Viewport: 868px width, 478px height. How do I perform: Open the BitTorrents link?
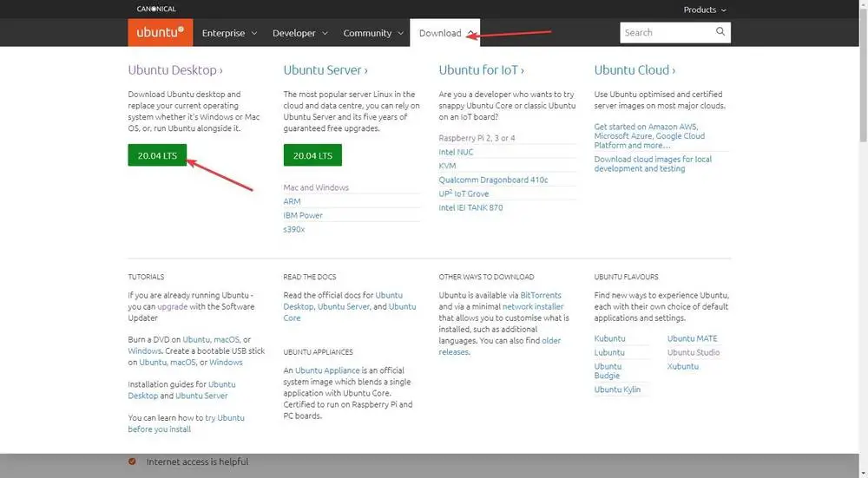540,296
